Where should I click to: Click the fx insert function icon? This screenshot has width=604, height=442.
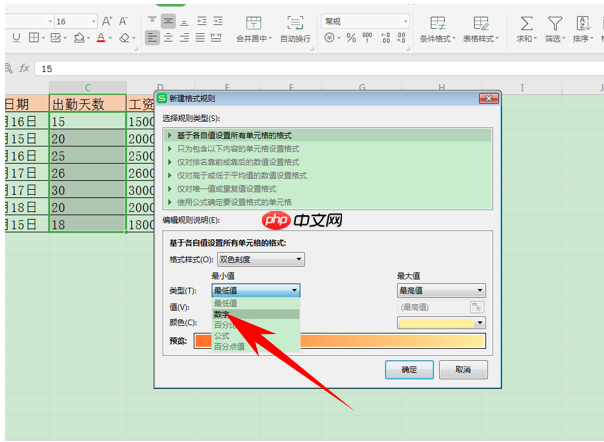(23, 68)
